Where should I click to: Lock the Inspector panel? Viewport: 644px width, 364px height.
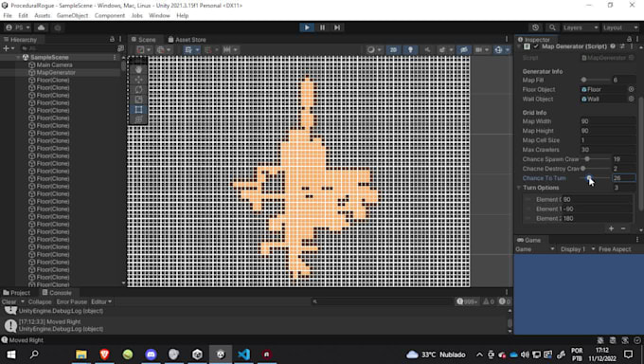(629, 39)
